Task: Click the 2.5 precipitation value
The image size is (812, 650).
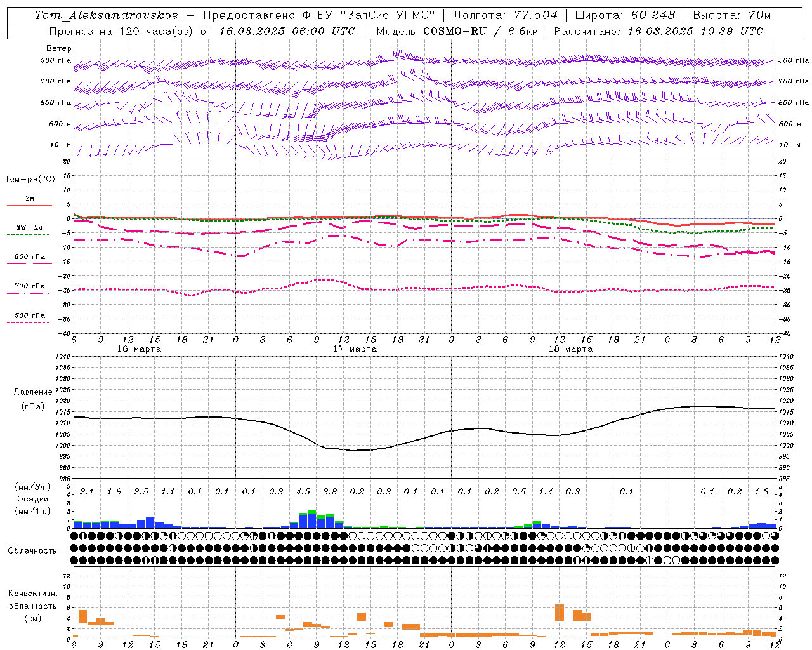Action: click(x=141, y=491)
